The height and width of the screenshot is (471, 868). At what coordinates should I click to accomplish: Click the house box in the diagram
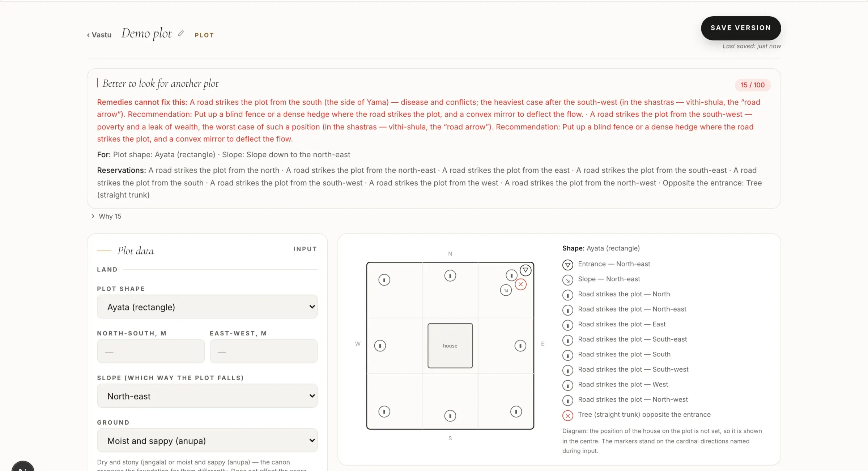point(450,346)
